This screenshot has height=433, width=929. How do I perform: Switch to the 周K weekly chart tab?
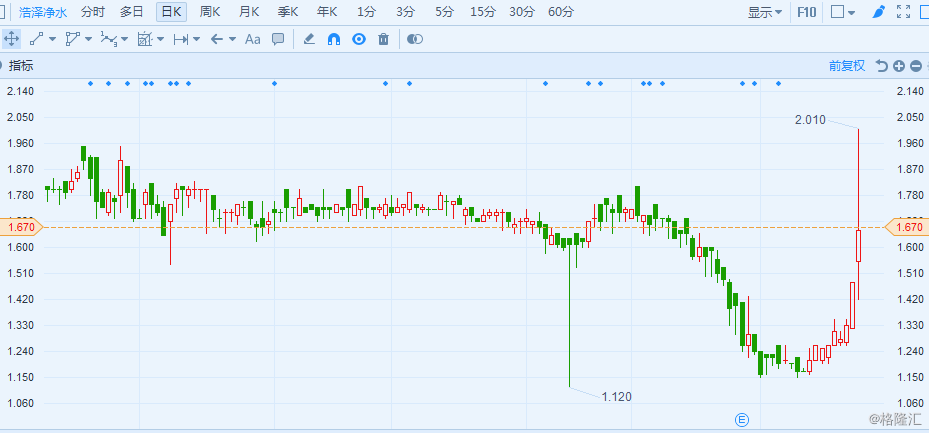click(x=210, y=12)
